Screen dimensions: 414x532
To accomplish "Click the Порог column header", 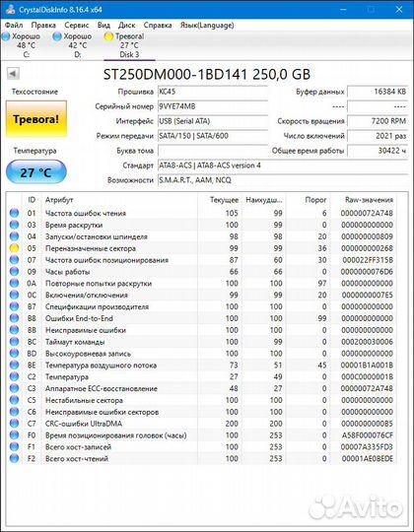I will click(309, 200).
